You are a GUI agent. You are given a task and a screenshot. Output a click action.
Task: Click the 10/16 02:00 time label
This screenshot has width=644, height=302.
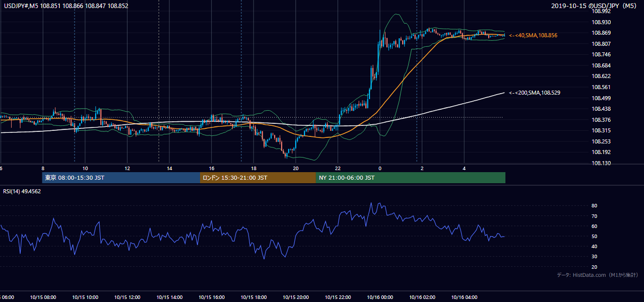click(422, 297)
